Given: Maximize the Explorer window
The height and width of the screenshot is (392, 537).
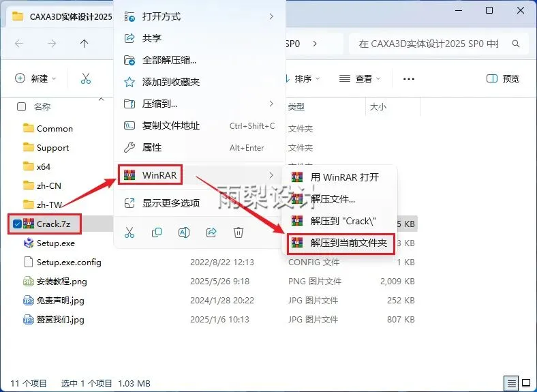Looking at the screenshot, I should 489,10.
